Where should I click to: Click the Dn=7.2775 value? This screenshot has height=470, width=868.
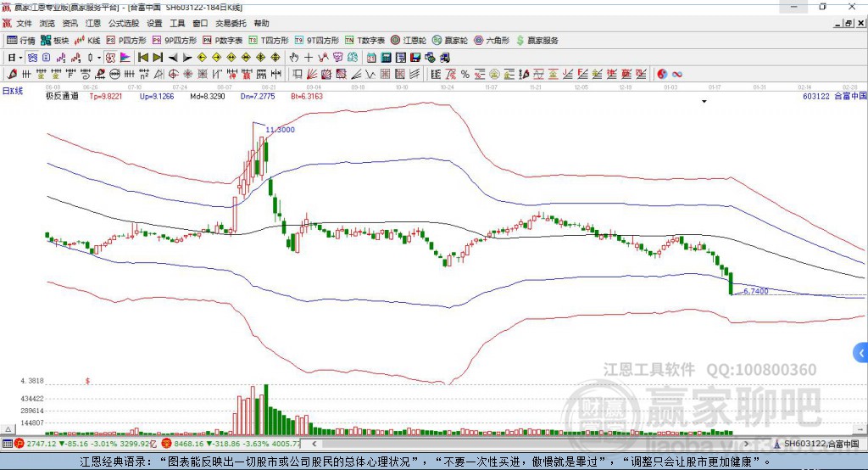(258, 96)
